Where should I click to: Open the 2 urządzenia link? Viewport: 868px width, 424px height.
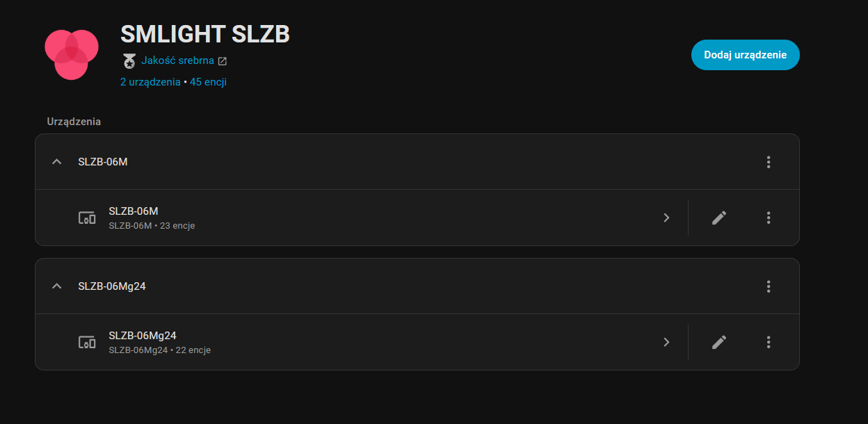coord(150,82)
